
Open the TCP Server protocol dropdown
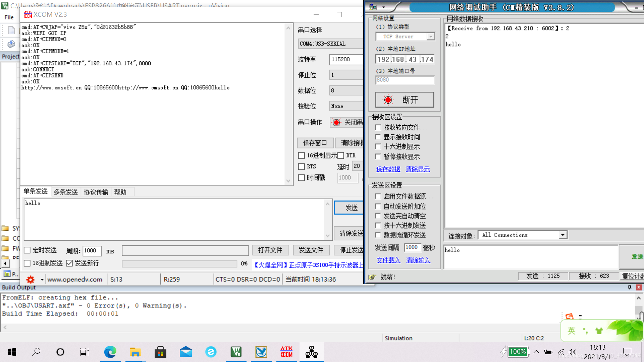pyautogui.click(x=431, y=37)
